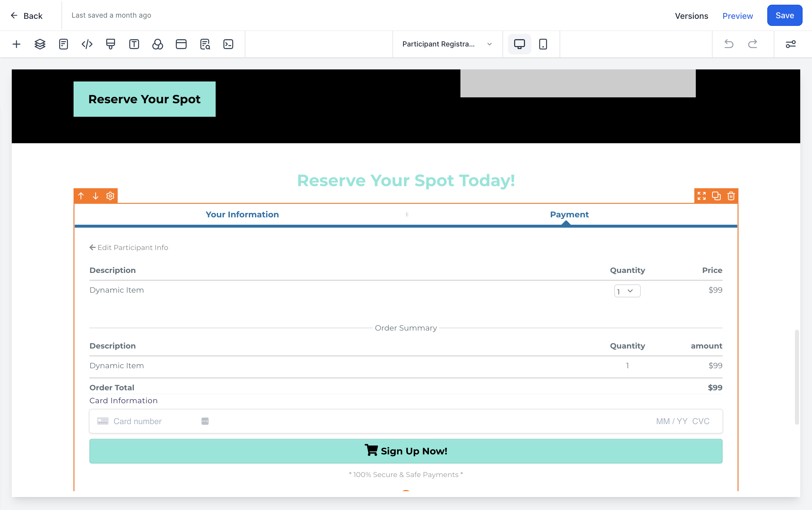Open the layers panel icon
This screenshot has height=510, width=812.
coord(40,44)
